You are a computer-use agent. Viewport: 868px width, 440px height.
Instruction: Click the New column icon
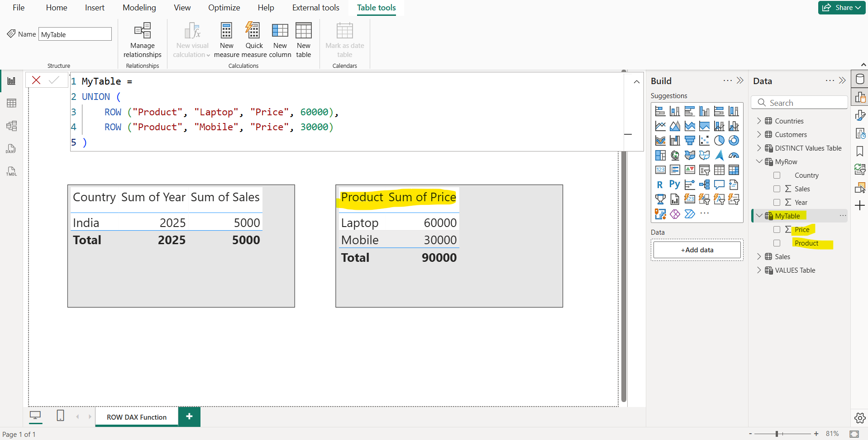pos(280,31)
